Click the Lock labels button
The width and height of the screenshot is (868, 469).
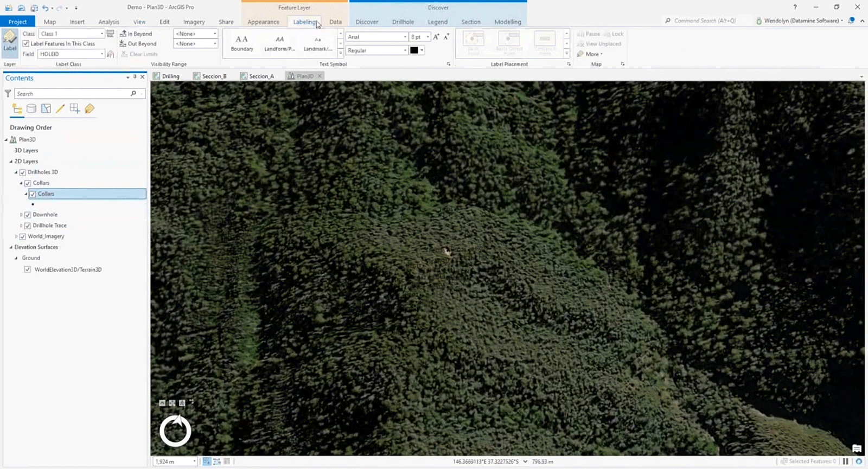614,34
